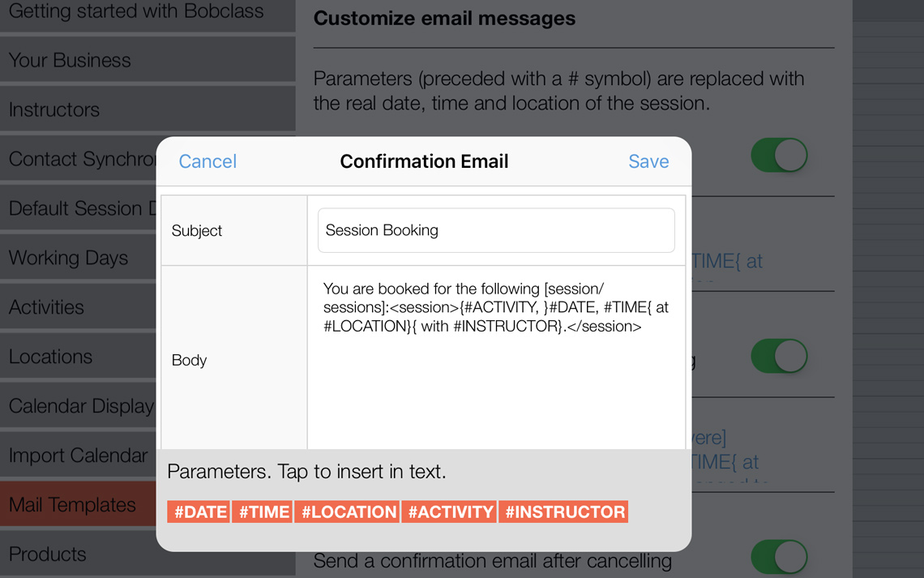Save the Confirmation Email template

tap(648, 161)
